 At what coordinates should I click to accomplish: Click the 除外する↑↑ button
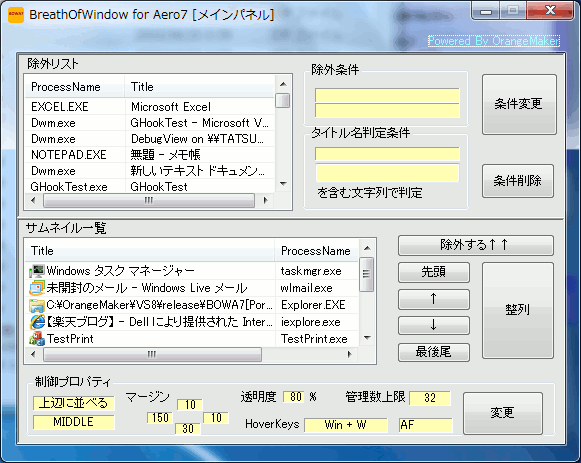tap(476, 245)
